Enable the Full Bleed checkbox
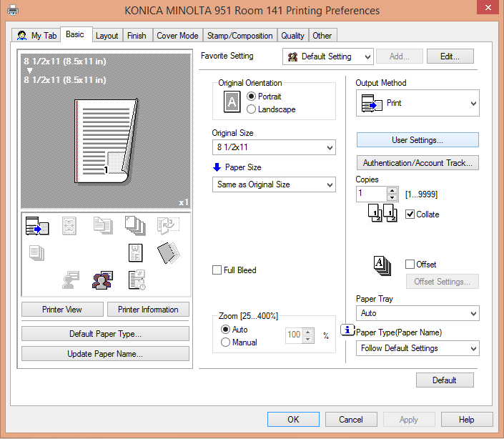504x439 pixels. pyautogui.click(x=217, y=270)
